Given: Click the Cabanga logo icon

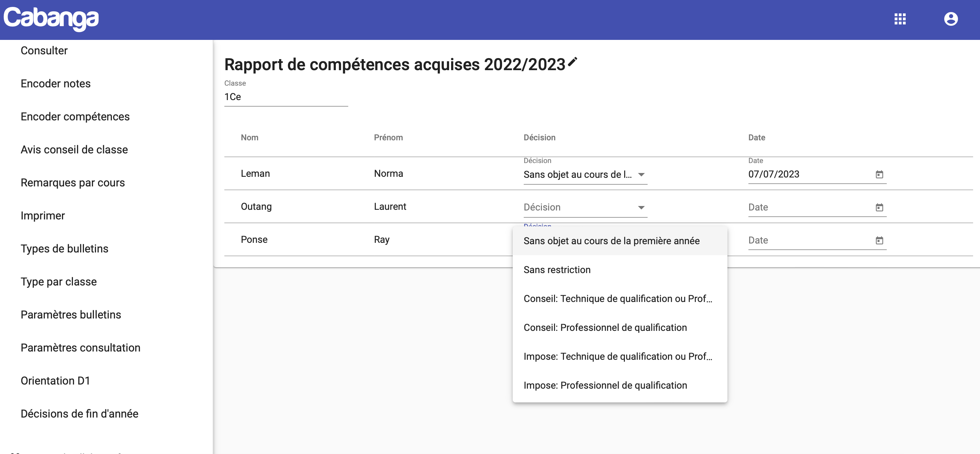Looking at the screenshot, I should click(x=51, y=19).
